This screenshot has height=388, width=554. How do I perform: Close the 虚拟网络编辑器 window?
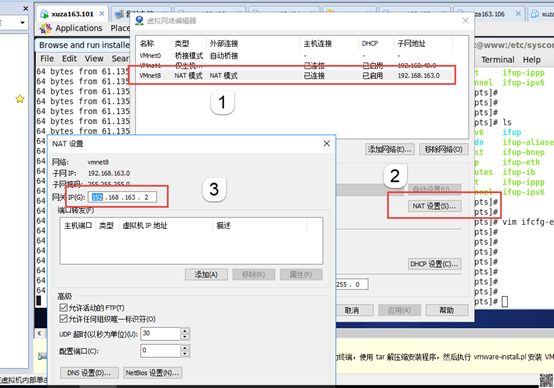click(x=465, y=20)
